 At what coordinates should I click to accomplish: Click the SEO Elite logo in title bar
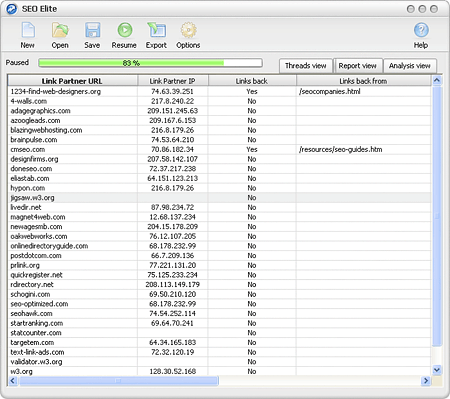[x=11, y=9]
